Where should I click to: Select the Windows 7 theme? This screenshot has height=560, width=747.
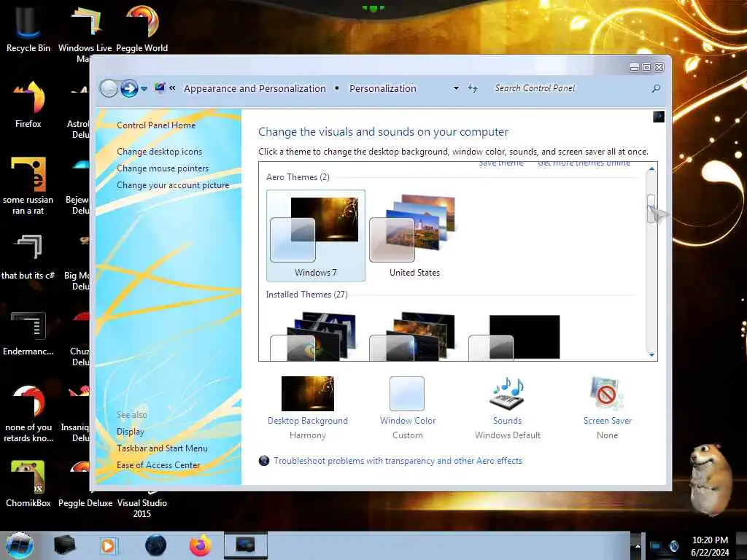(x=315, y=236)
